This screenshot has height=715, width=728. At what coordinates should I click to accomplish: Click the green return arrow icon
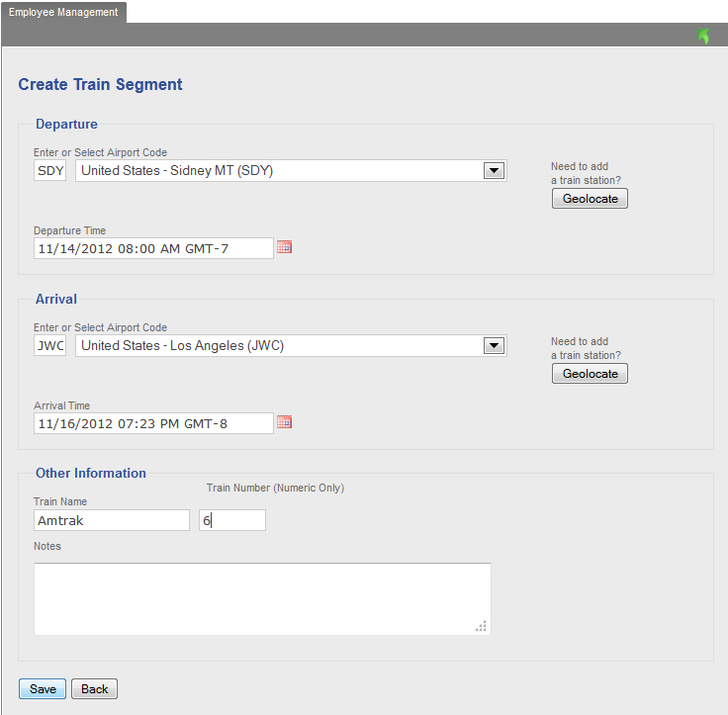pos(704,36)
